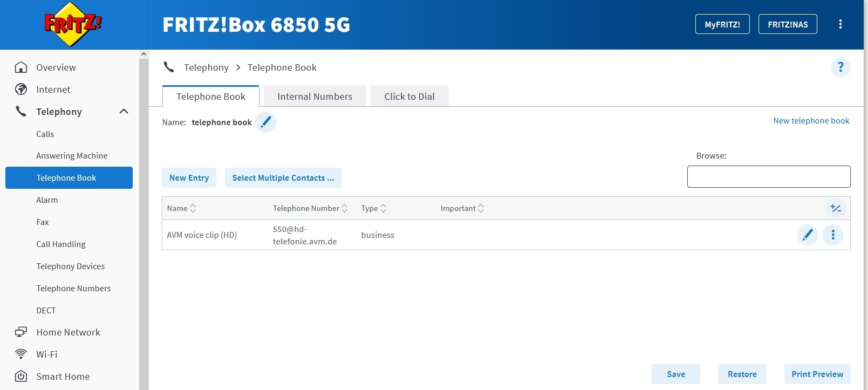This screenshot has height=390, width=868.
Task: Click the FRITZ! logo
Action: click(x=73, y=24)
